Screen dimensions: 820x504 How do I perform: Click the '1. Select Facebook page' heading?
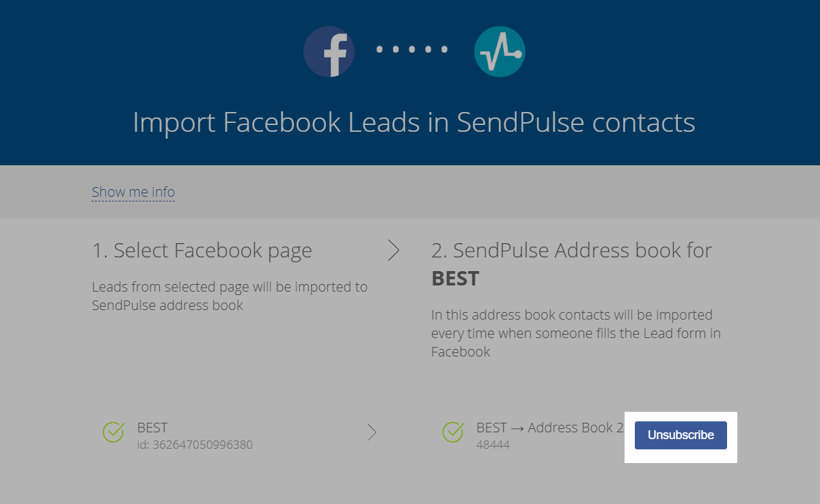click(x=202, y=251)
